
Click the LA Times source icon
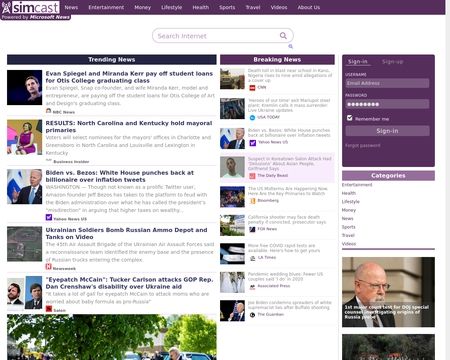(x=252, y=258)
